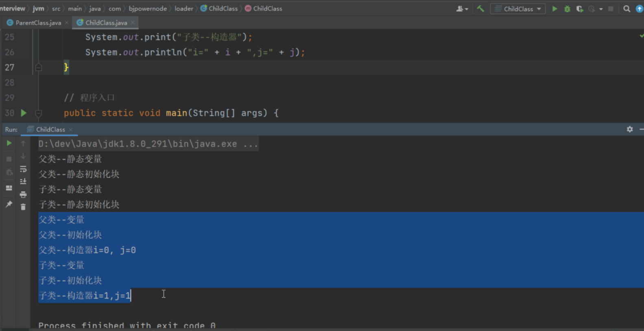Click console line '父类--构造器i=0, j=0'
Screen dimensions: 644x331
click(x=87, y=250)
